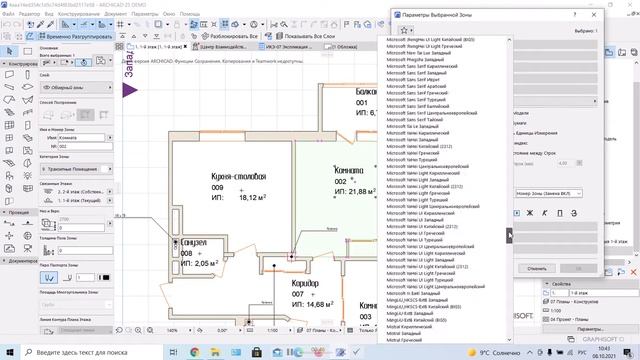The width and height of the screenshot is (640, 360).
Task: Toggle italic К text style
Action: (x=544, y=213)
